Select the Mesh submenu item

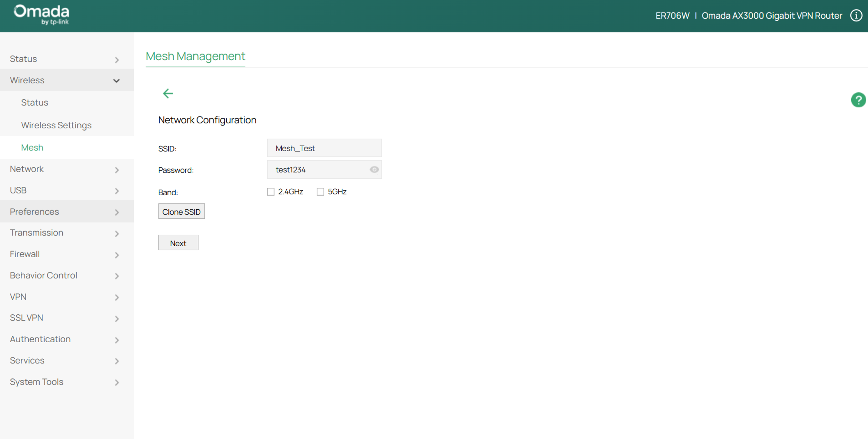32,148
